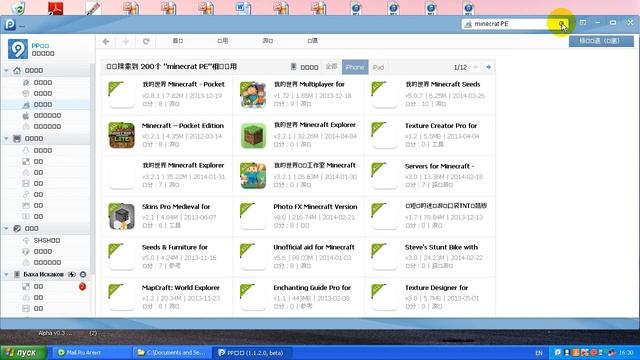Open the Пуск start menu
This screenshot has height=360, width=640.
(23, 353)
